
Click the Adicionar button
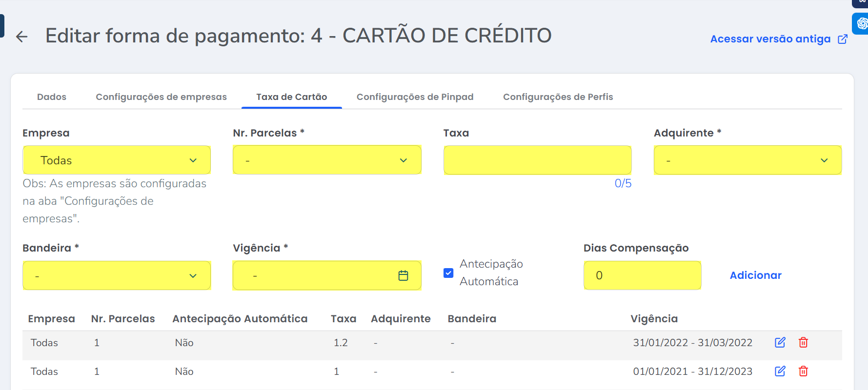coord(755,275)
